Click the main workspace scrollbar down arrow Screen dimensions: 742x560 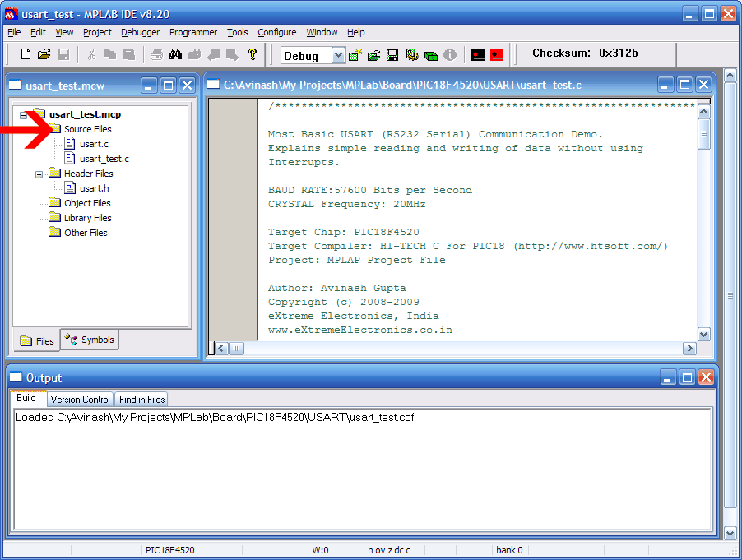730,533
